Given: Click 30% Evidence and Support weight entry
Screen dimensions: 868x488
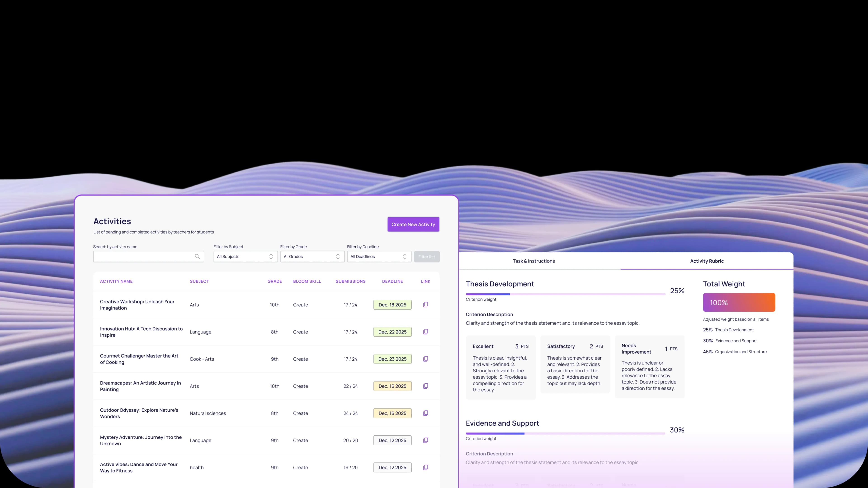Looking at the screenshot, I should [x=730, y=341].
